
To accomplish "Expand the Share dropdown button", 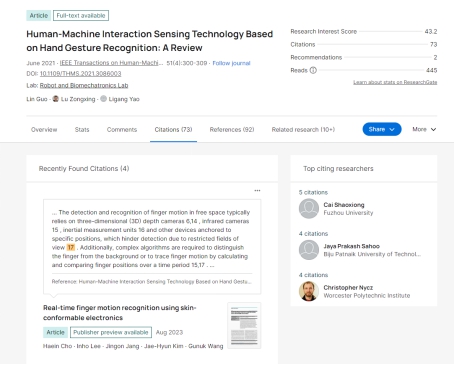I will tap(382, 129).
